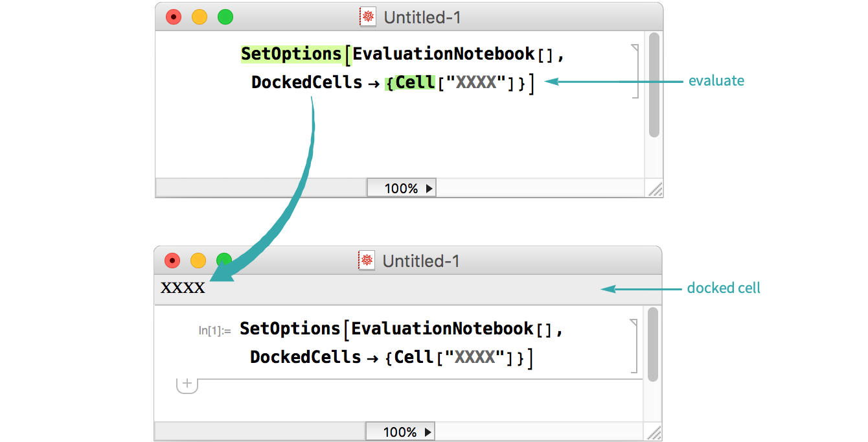Click the green-highlighted Cell symbol in the code
868x442 pixels.
(415, 82)
